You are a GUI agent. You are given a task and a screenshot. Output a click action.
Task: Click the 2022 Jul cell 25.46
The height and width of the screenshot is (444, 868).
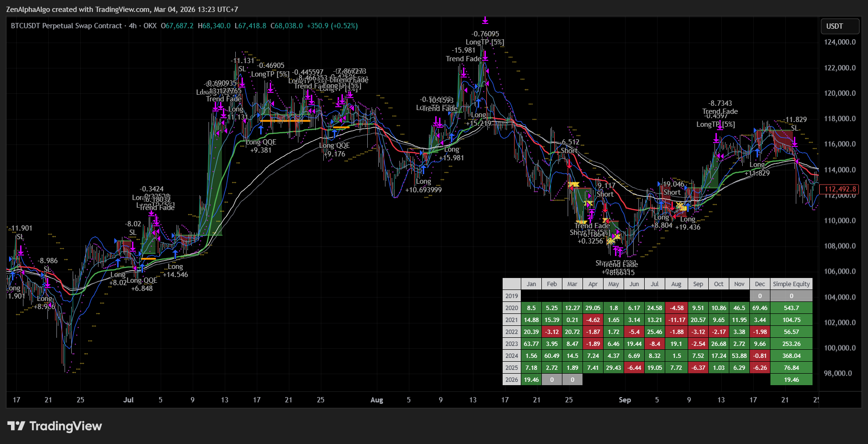(x=655, y=332)
